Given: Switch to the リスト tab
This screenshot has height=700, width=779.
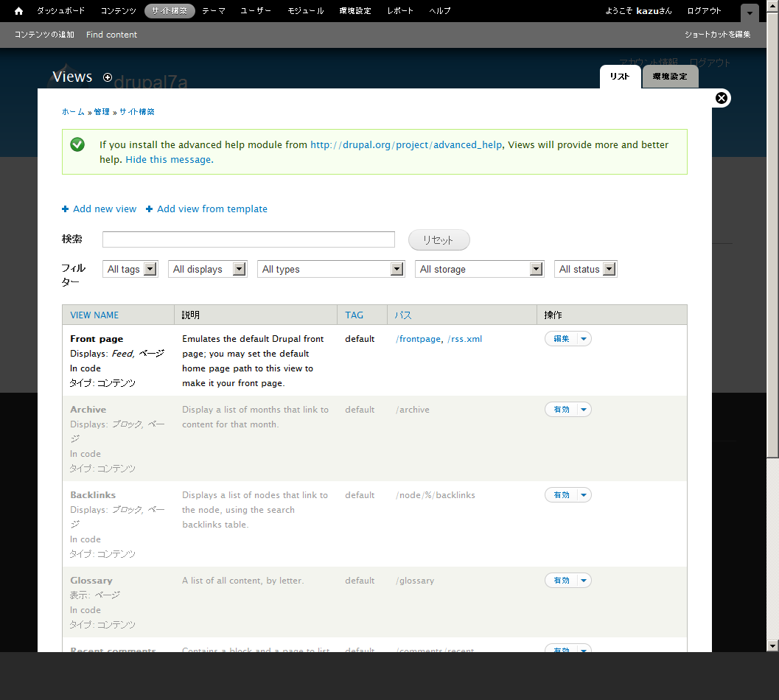Looking at the screenshot, I should coord(620,77).
